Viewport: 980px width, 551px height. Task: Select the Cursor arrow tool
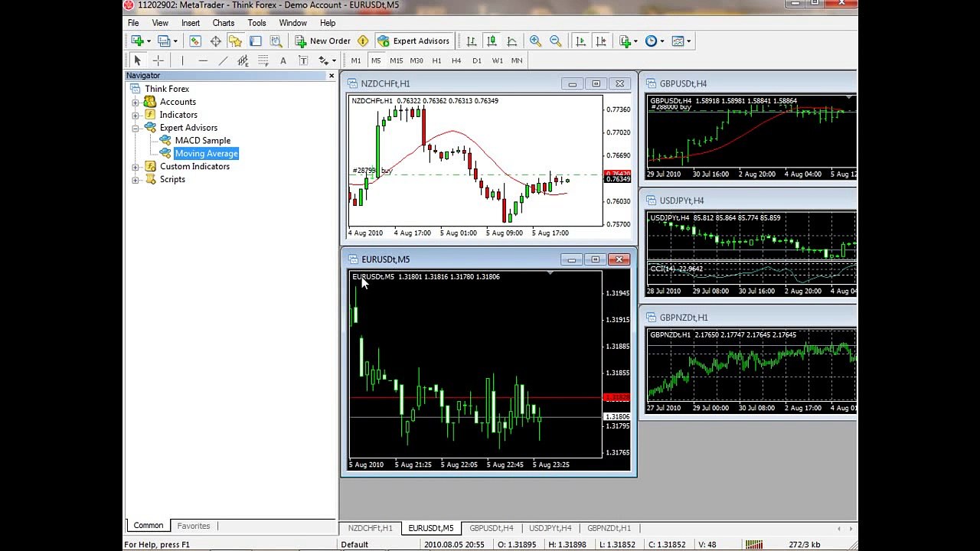(x=137, y=60)
